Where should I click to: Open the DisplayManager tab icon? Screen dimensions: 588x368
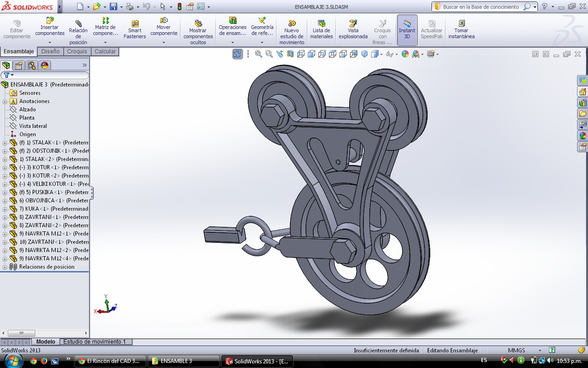[x=45, y=65]
